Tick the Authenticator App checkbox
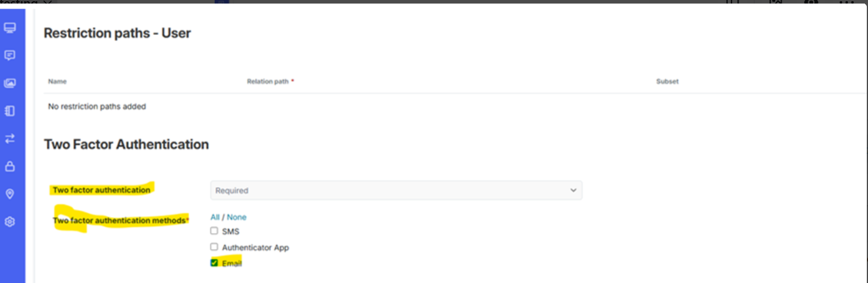Screen dimensions: 868x283 coord(214,247)
